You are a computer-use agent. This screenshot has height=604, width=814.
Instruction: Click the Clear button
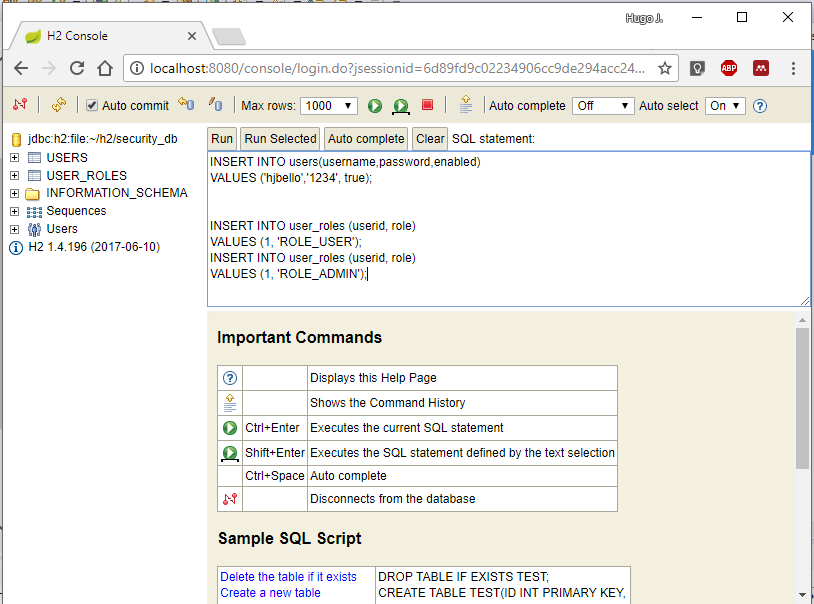[429, 138]
